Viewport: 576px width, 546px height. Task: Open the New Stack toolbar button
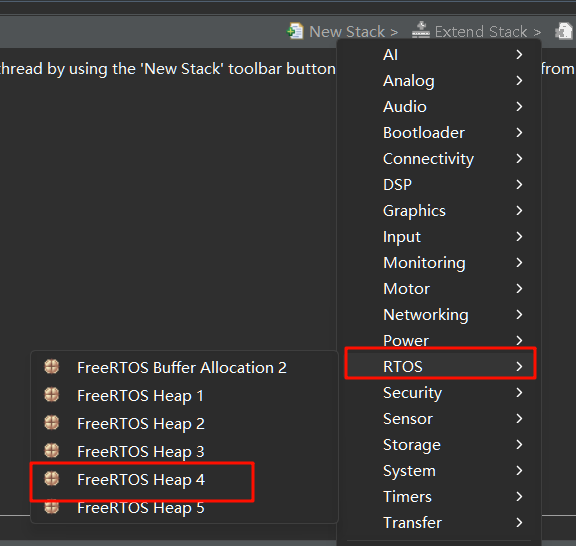click(342, 31)
